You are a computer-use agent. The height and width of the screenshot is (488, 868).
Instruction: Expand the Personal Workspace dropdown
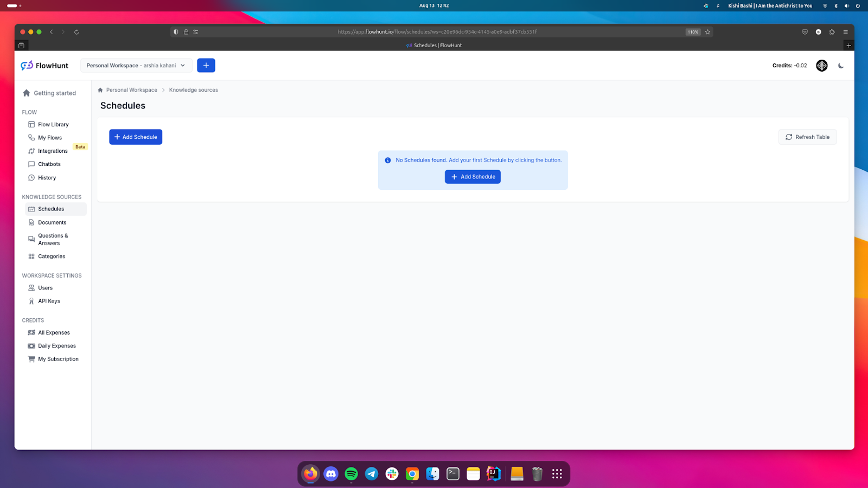coord(136,66)
